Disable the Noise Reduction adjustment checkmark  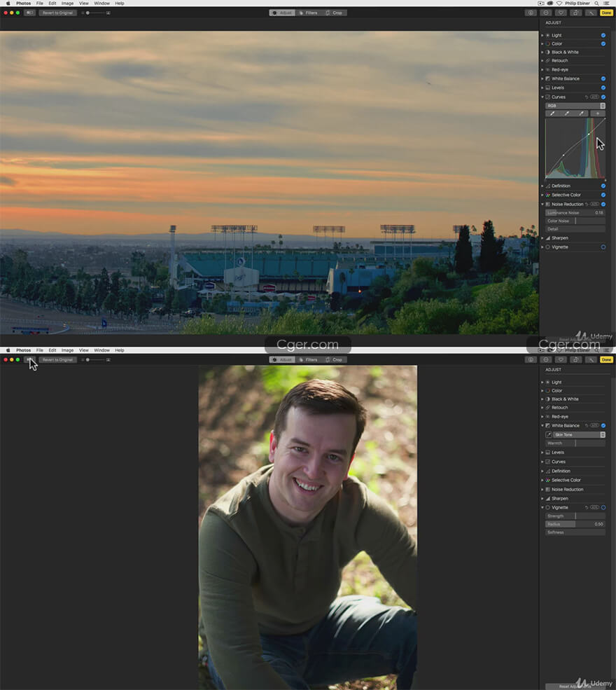pos(603,204)
